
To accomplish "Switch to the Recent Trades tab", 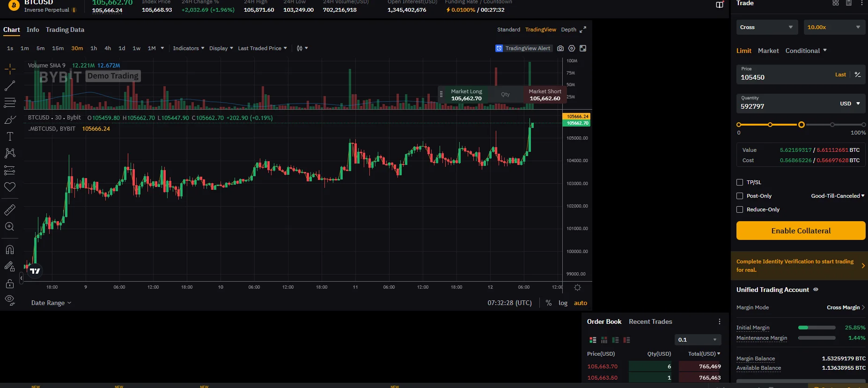I will (x=650, y=321).
